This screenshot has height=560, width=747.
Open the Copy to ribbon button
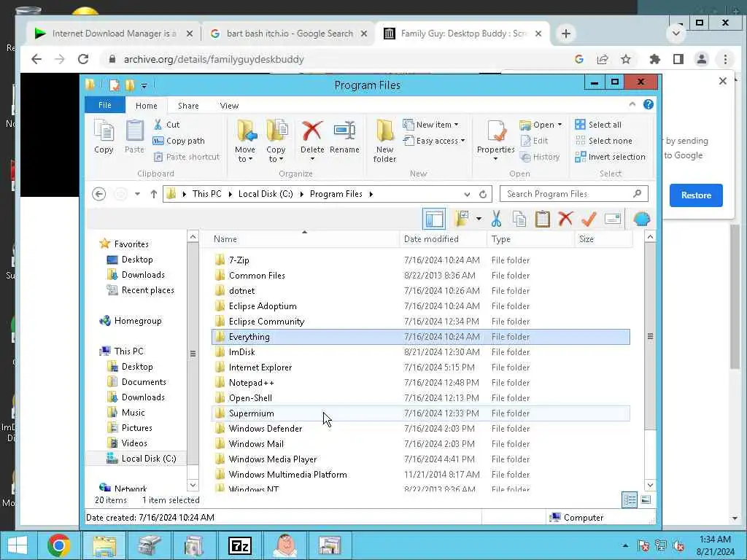coord(276,141)
